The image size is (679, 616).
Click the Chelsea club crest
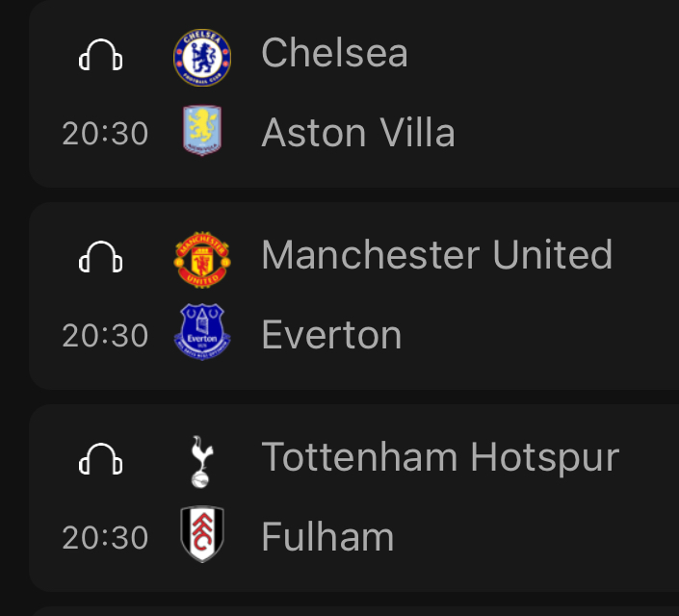[x=202, y=58]
